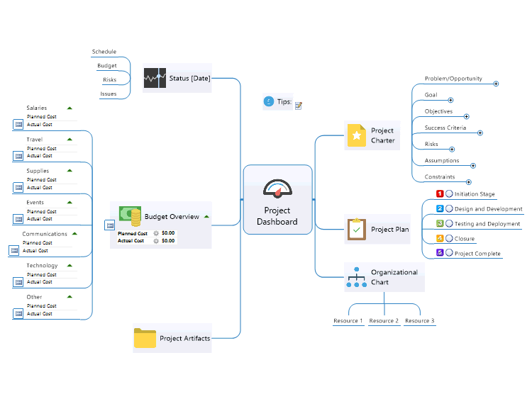
Task: Click the Project Charter star document icon
Action: [x=356, y=135]
